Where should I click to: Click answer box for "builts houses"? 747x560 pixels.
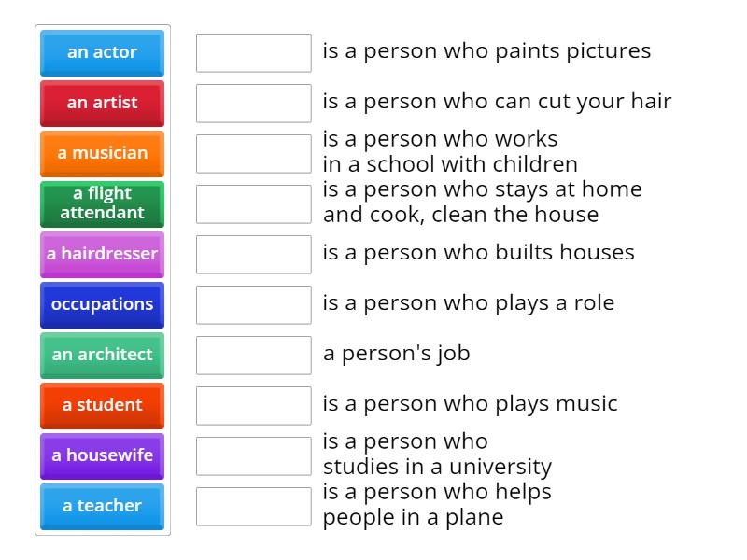(x=253, y=255)
